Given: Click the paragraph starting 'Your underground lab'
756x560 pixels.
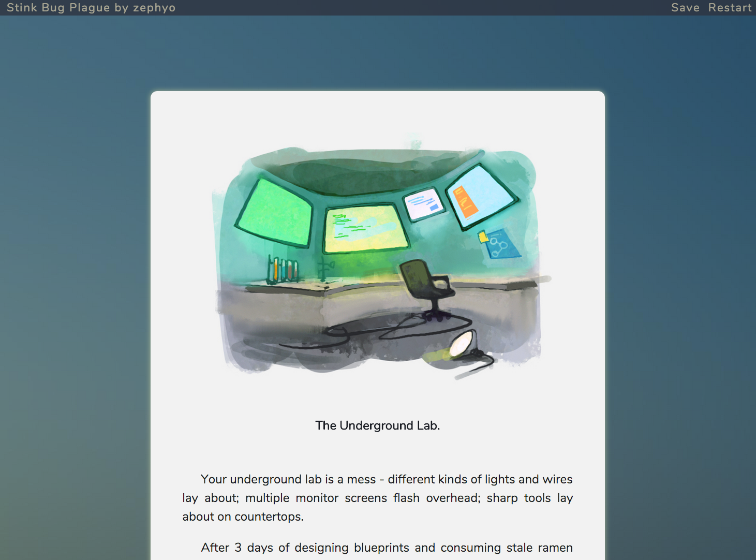Looking at the screenshot, I should tap(377, 498).
